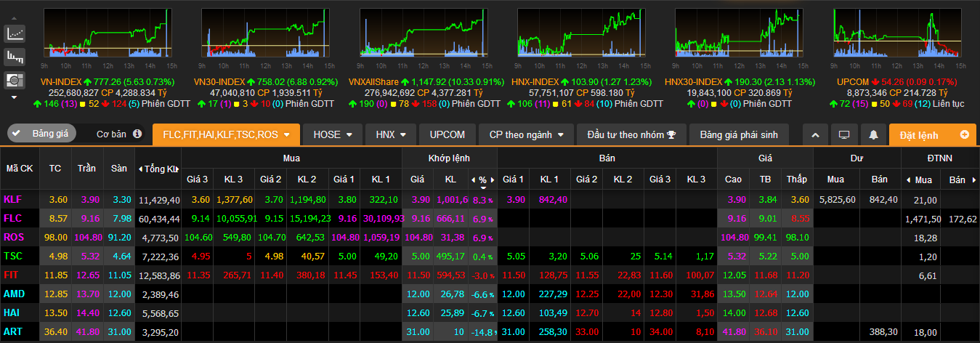Image resolution: width=980 pixels, height=343 pixels.
Task: Click ROS ceiling price 104.80 in Trần column
Action: coord(87,238)
